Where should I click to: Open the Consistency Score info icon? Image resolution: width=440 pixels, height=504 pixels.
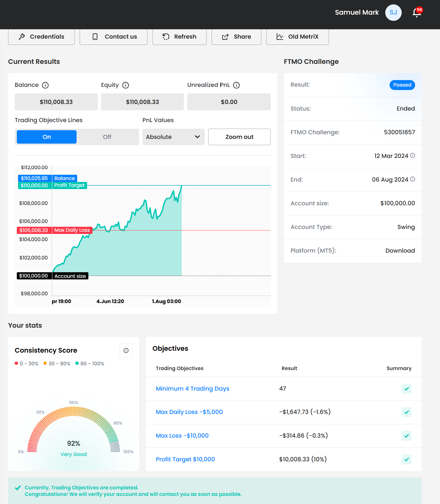[x=126, y=350]
